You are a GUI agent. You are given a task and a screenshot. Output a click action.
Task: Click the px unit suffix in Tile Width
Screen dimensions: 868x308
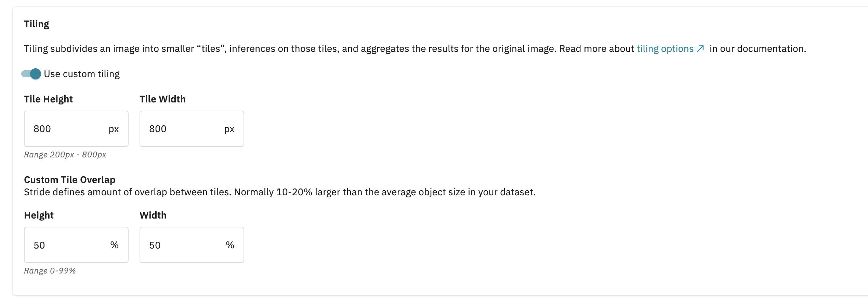click(x=229, y=129)
